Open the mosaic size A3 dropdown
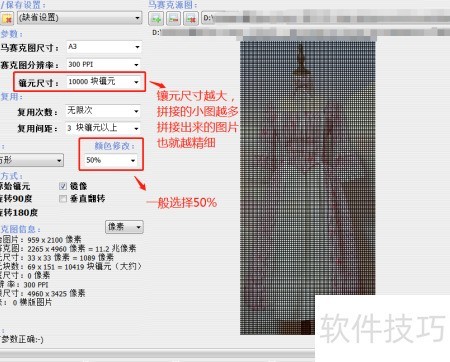Screen dimensions: 450x362 coord(104,47)
